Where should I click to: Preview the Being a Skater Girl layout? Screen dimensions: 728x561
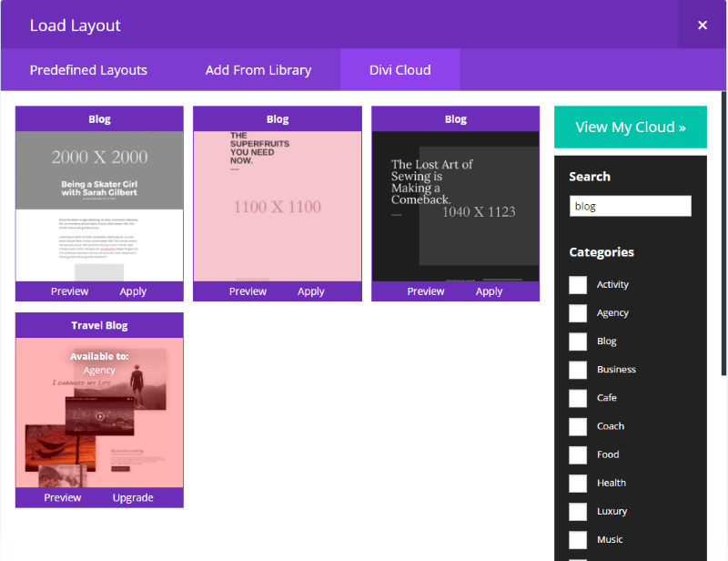click(69, 291)
